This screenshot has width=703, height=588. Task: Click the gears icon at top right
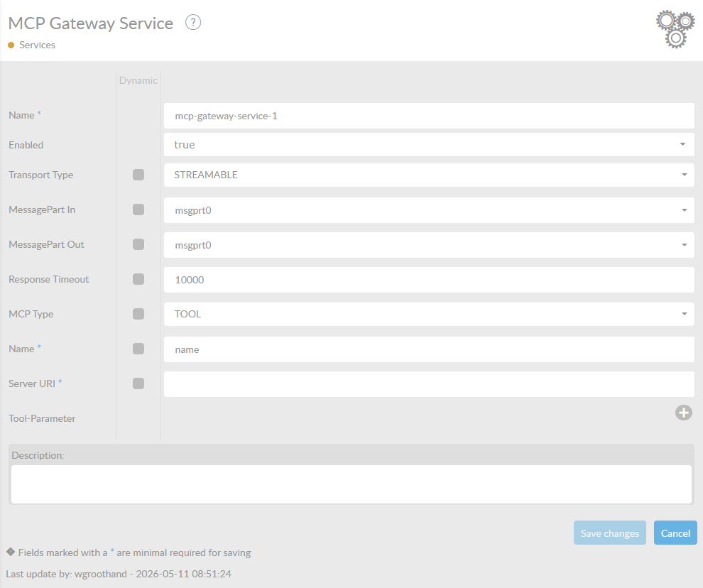coord(675,28)
